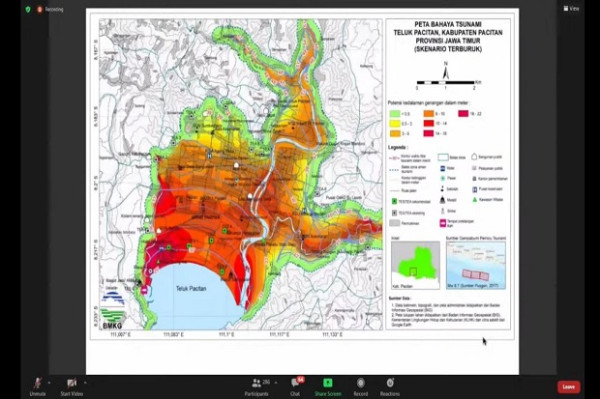The width and height of the screenshot is (600, 399).
Task: Click the 'Potensi kedalaman genangan dalam meter' heading
Action: coord(428,103)
